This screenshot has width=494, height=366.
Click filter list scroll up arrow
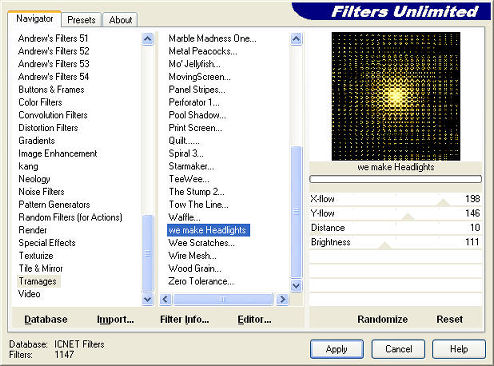point(296,39)
